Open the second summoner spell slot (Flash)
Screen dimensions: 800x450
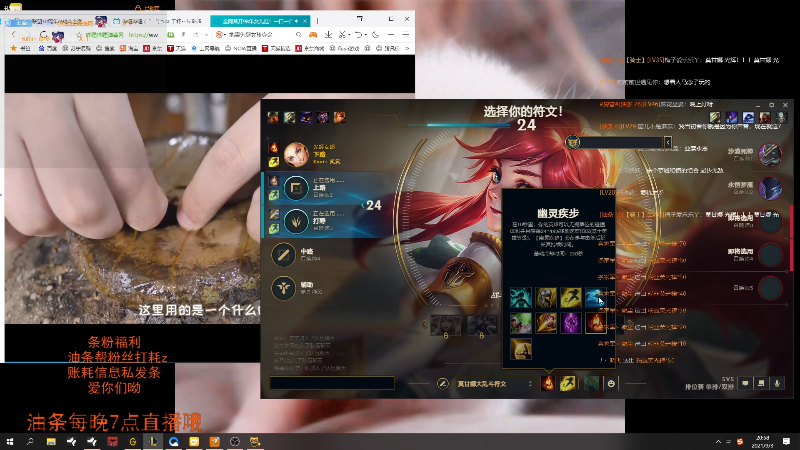pyautogui.click(x=567, y=383)
